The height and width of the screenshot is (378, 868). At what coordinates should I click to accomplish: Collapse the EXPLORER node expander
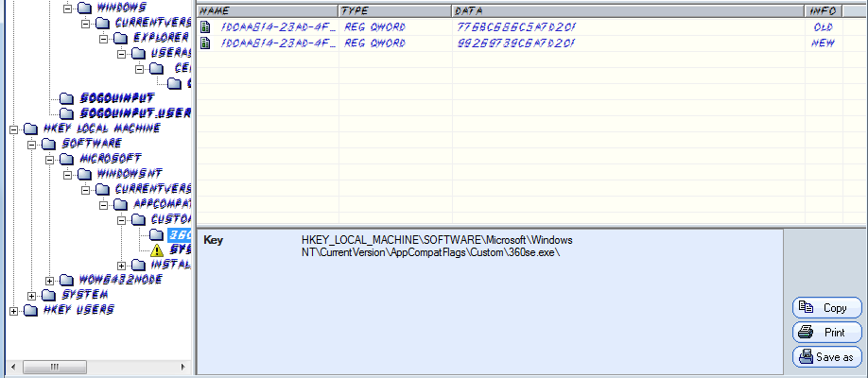coord(103,38)
